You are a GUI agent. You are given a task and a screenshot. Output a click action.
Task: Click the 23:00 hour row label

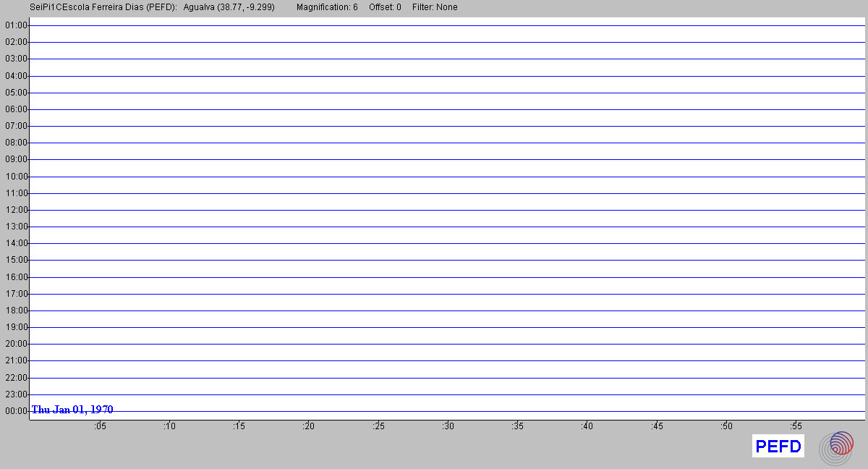(x=16, y=394)
